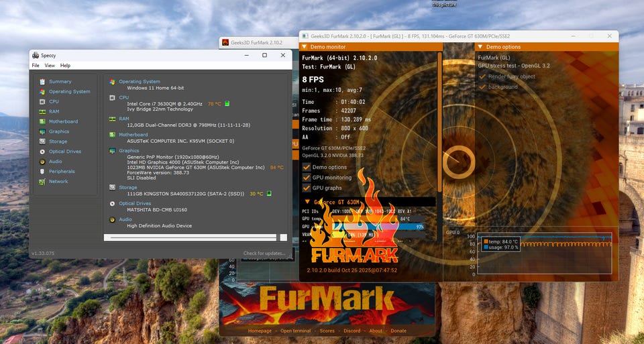Click the Frames : 42207 line in Demo monitor
Viewport: 644px width, 344px height.
[329, 111]
